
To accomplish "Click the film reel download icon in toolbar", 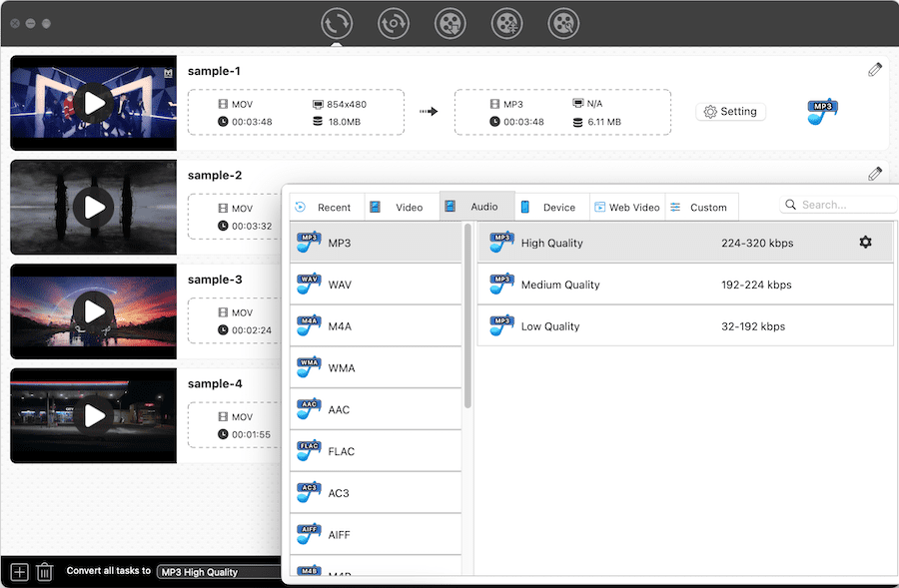I will coord(450,22).
